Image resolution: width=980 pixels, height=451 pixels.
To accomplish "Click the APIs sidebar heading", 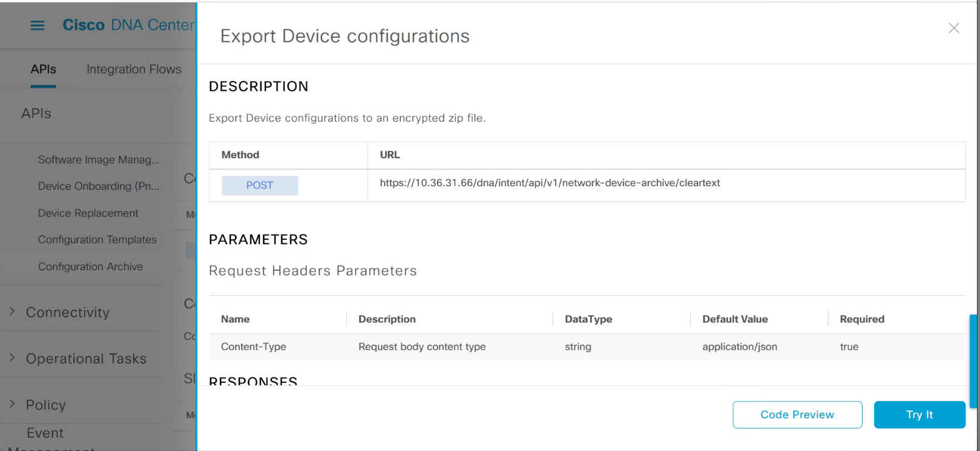I will 36,114.
